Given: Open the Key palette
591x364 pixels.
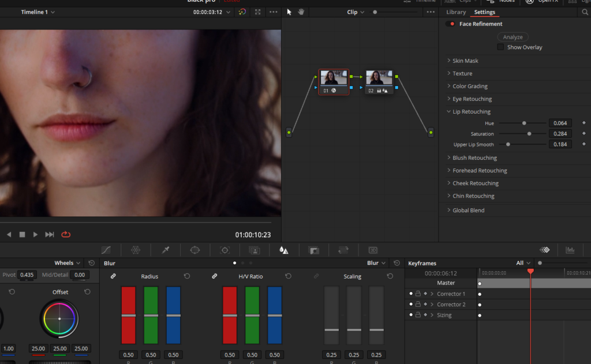Looking at the screenshot, I should pyautogui.click(x=313, y=250).
